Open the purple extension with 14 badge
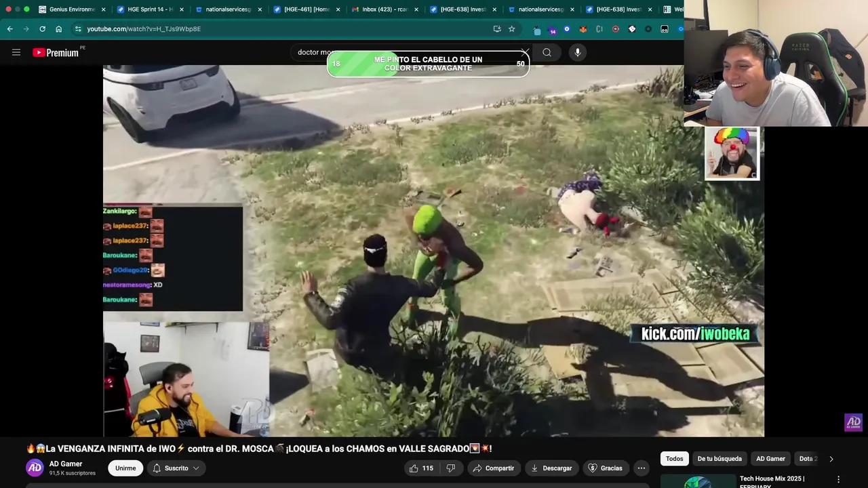 tap(552, 30)
